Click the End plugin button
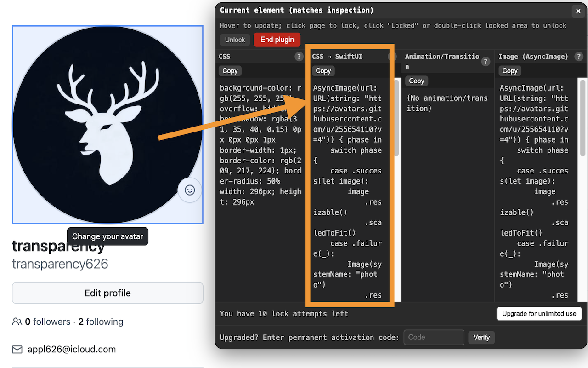The image size is (588, 368). click(x=277, y=40)
